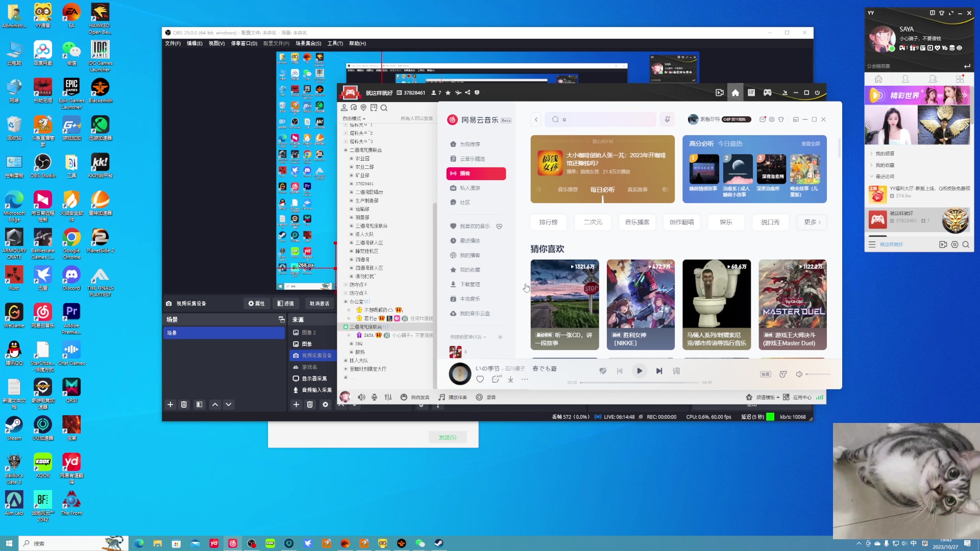Select 音乐播客 category button
Screen dimensions: 980x551
(x=637, y=222)
